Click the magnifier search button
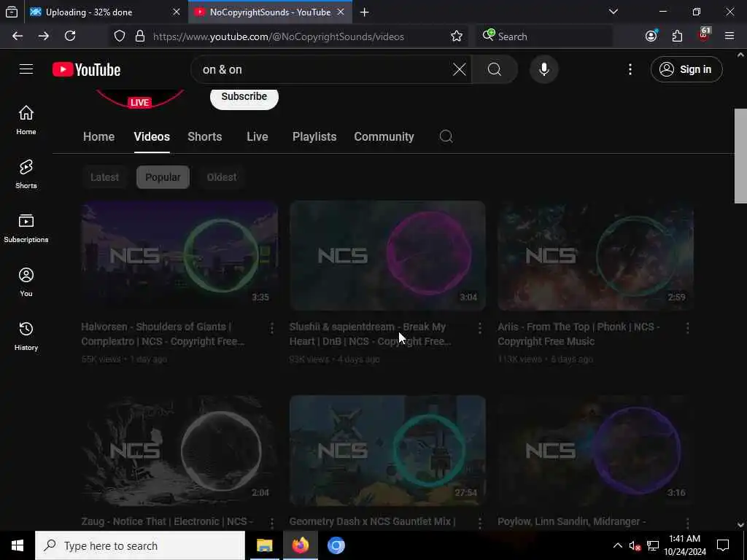The height and width of the screenshot is (560, 747). click(x=495, y=69)
